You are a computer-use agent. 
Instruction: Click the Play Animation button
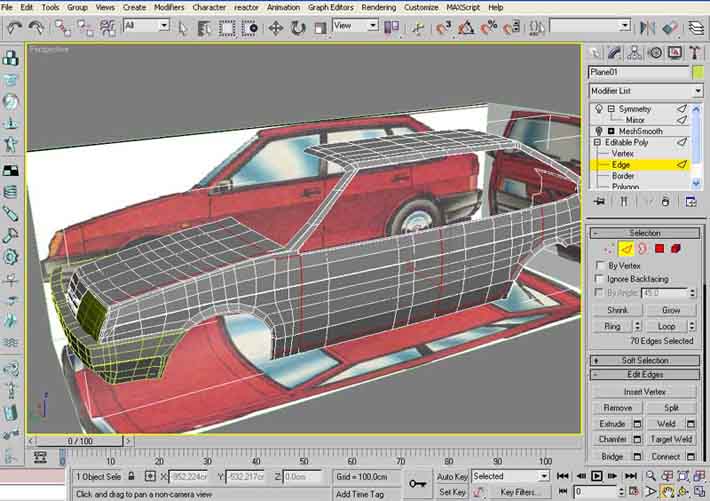[x=597, y=476]
